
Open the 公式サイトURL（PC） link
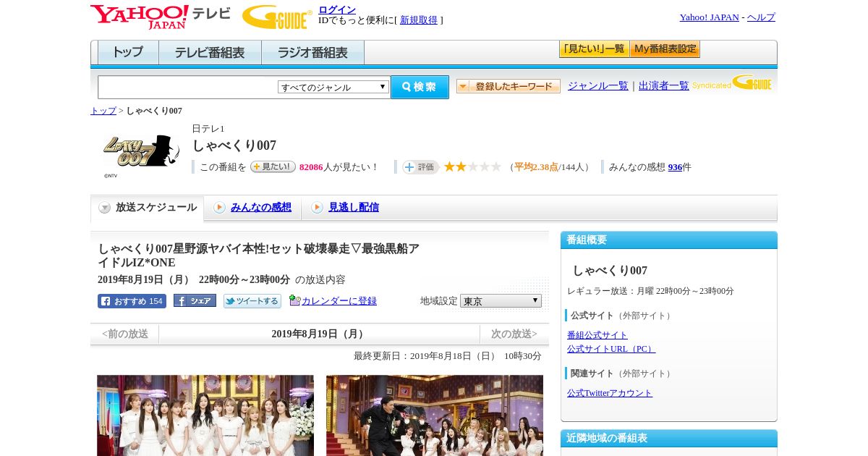tap(611, 349)
